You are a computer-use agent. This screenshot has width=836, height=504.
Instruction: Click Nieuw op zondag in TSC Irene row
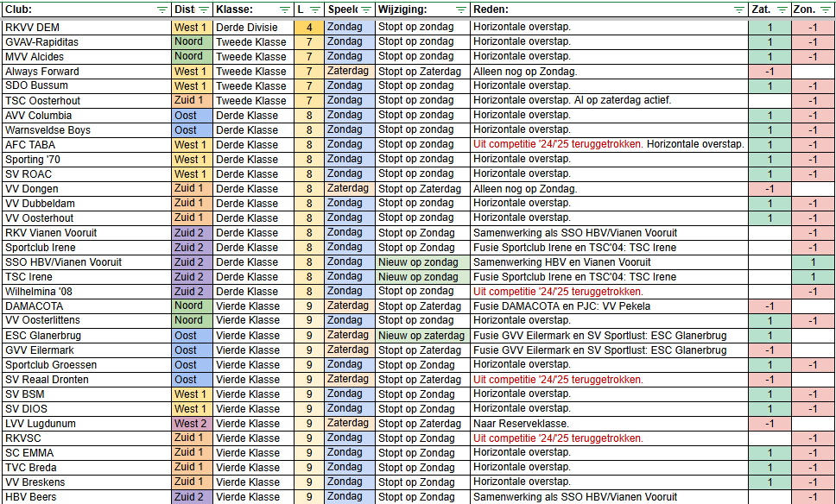point(423,276)
